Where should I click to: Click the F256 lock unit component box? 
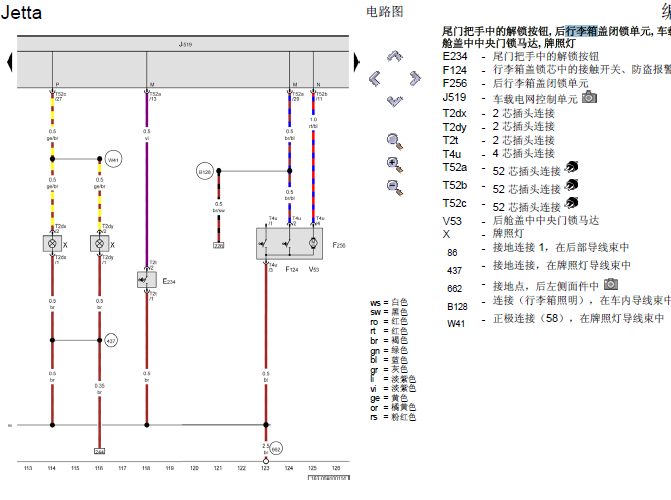(289, 244)
